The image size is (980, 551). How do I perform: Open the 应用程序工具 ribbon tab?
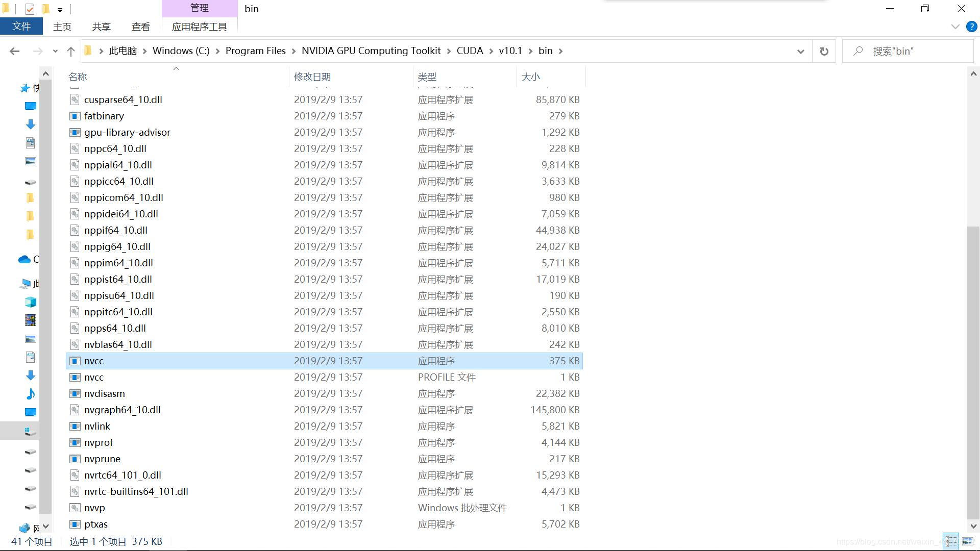click(200, 27)
